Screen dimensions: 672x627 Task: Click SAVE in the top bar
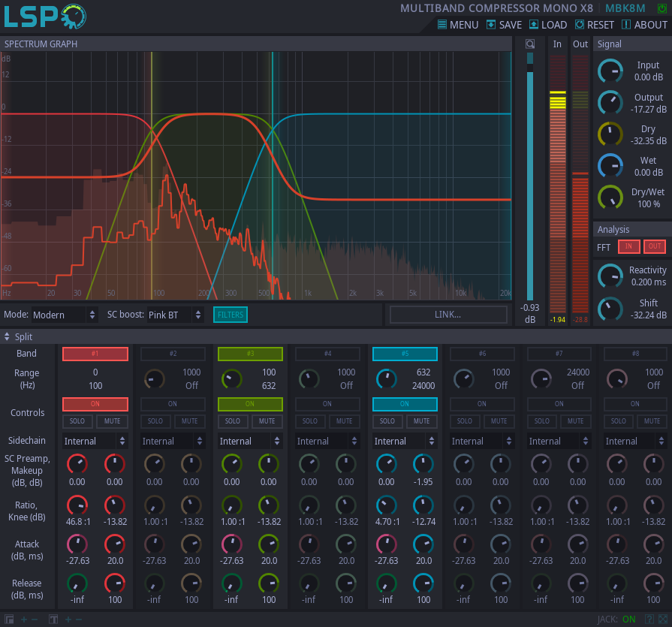pos(504,25)
